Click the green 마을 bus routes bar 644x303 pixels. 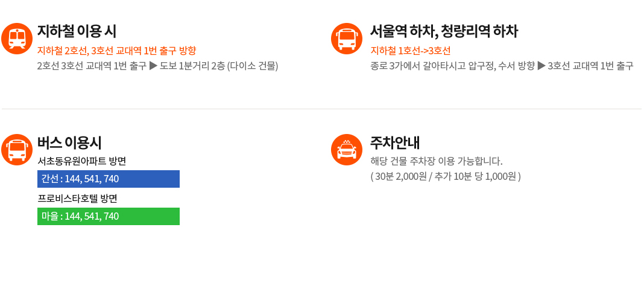point(109,216)
